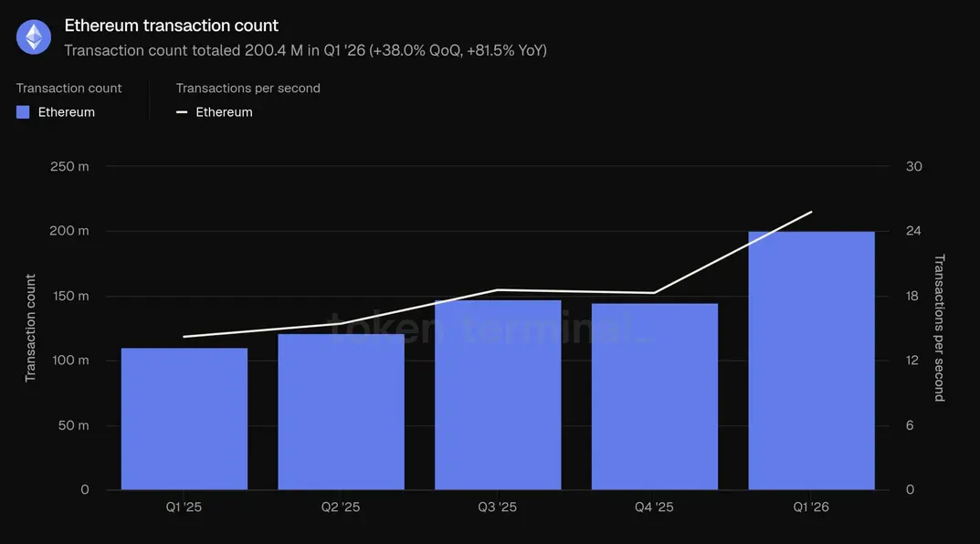980x544 pixels.
Task: Click the white line Ethereum legend marker
Action: (x=182, y=112)
